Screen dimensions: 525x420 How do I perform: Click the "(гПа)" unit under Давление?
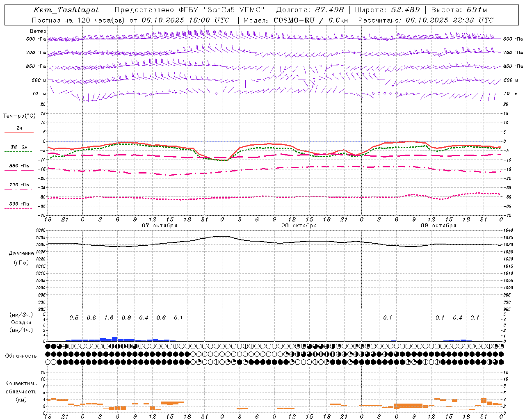(x=21, y=262)
